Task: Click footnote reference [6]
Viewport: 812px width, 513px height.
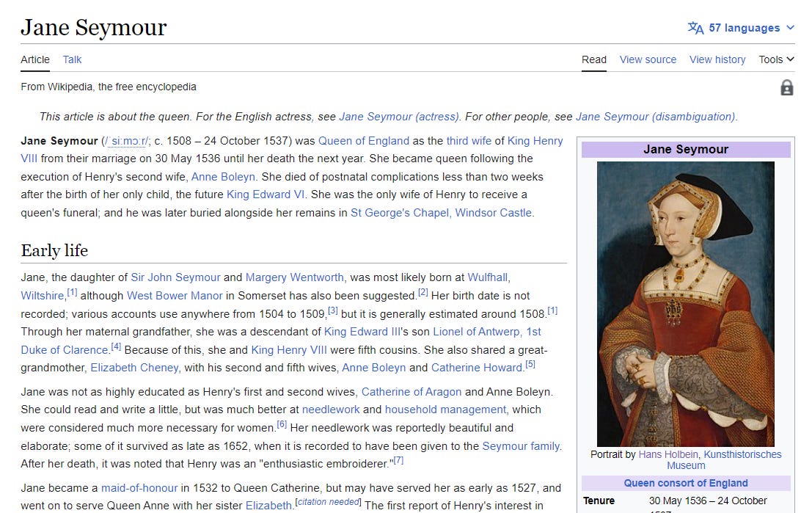Action: click(282, 424)
